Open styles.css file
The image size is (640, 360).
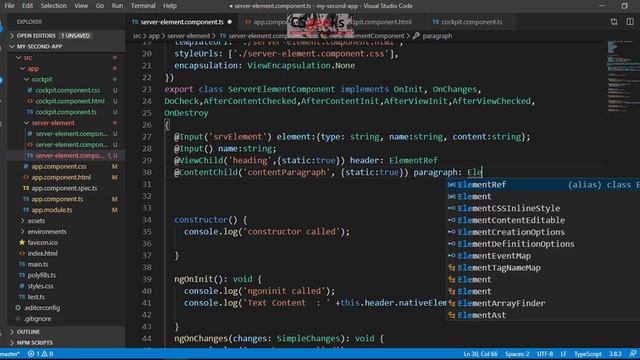pos(40,286)
